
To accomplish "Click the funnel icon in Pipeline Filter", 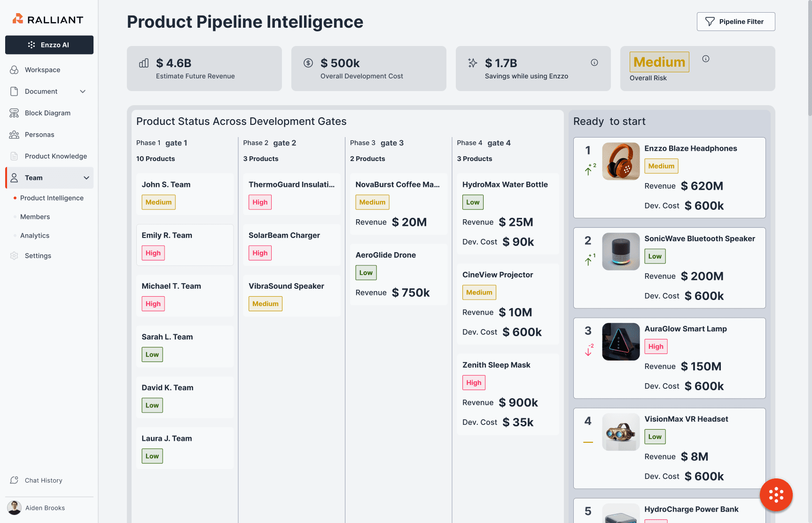I will (710, 22).
